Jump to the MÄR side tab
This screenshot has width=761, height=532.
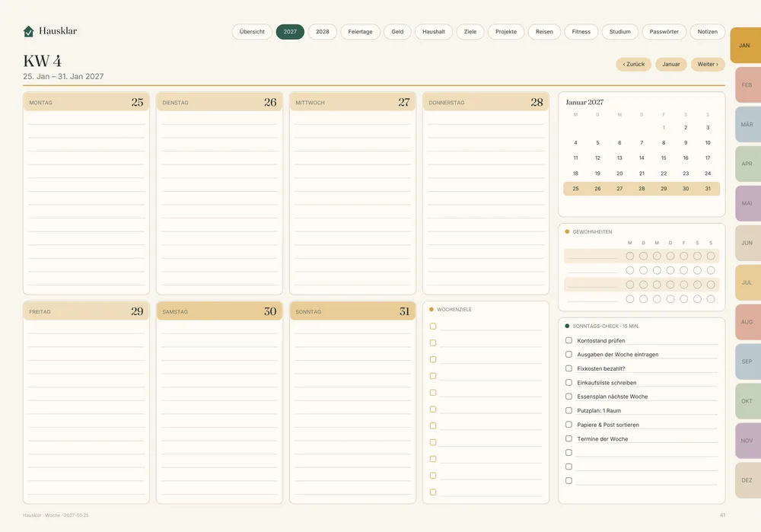click(747, 125)
